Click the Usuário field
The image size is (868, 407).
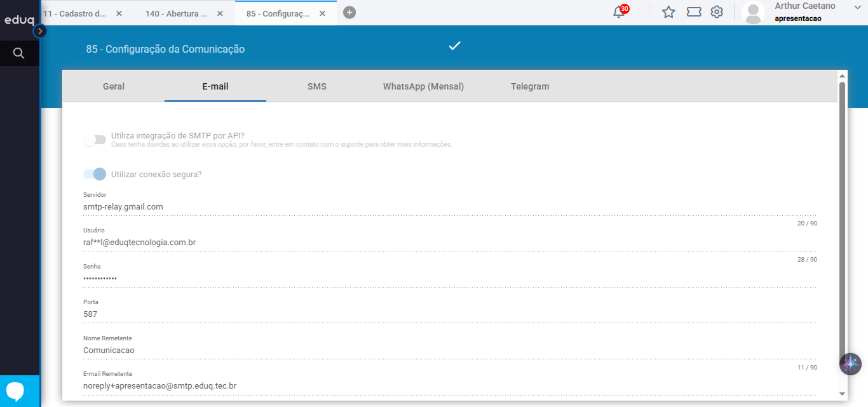click(x=450, y=243)
